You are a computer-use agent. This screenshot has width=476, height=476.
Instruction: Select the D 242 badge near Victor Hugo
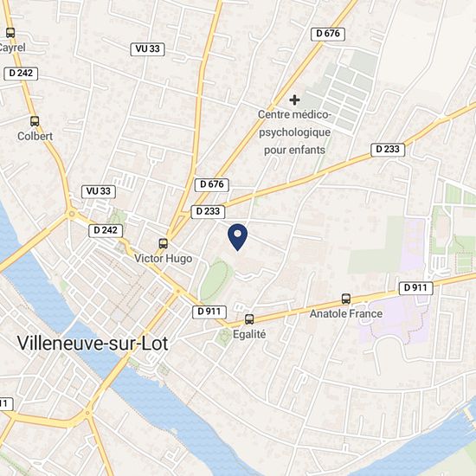pyautogui.click(x=106, y=231)
